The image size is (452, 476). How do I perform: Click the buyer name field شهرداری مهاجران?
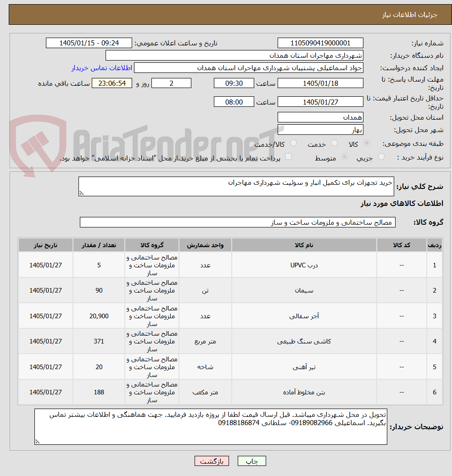tap(234, 55)
